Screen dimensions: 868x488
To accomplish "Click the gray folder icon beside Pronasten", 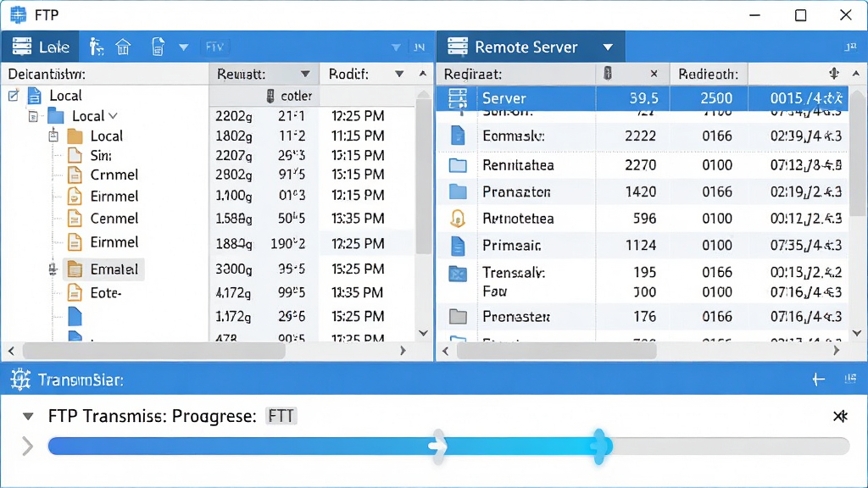I will 458,317.
